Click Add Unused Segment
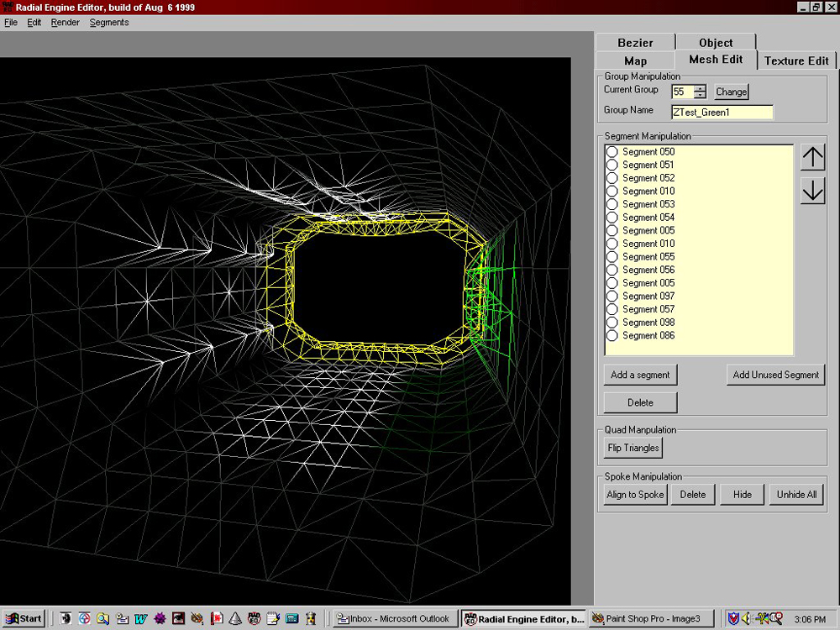The image size is (840, 630). click(775, 375)
